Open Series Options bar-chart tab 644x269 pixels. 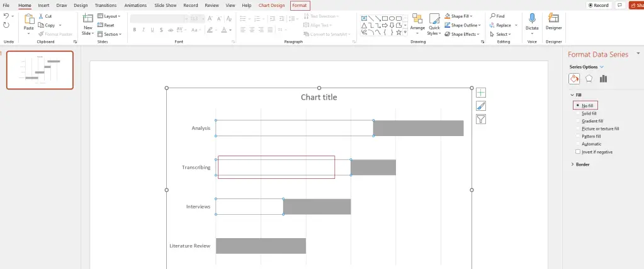point(603,79)
